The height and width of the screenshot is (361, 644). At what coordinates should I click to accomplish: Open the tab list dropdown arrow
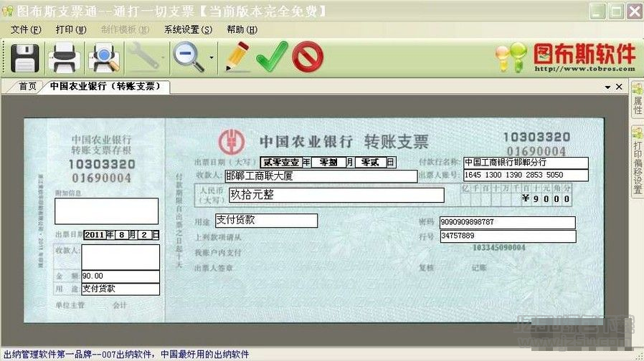608,87
